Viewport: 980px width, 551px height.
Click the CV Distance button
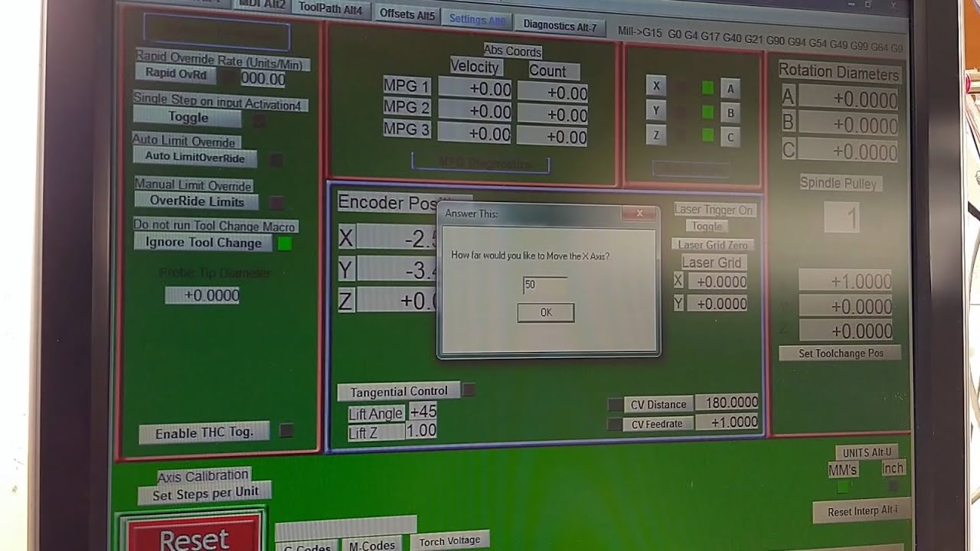pyautogui.click(x=658, y=404)
